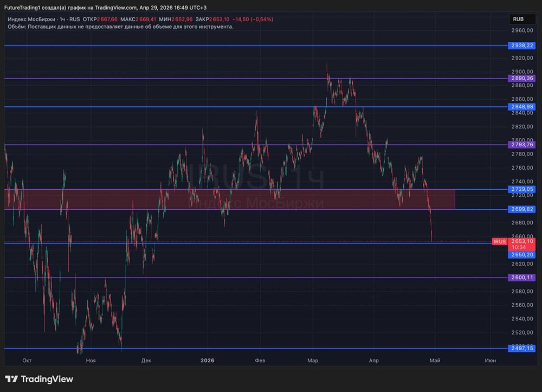Select the 2650,20 price level label
542x392 pixels.
click(x=521, y=255)
